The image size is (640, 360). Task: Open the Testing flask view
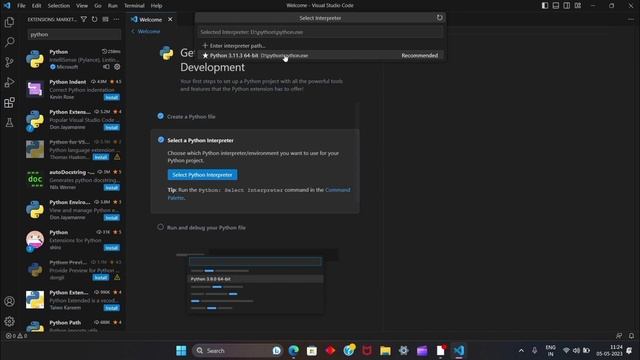coord(9,122)
